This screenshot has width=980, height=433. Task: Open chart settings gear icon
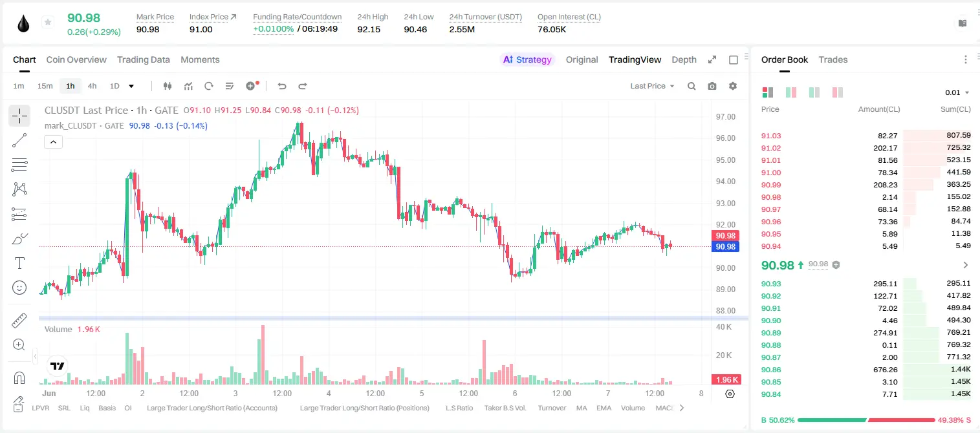(x=733, y=86)
